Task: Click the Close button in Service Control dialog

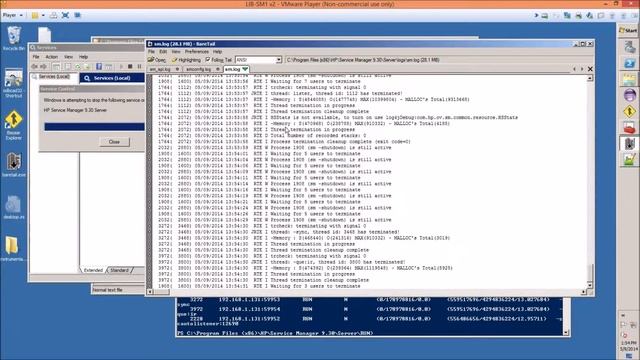Action: (x=114, y=142)
